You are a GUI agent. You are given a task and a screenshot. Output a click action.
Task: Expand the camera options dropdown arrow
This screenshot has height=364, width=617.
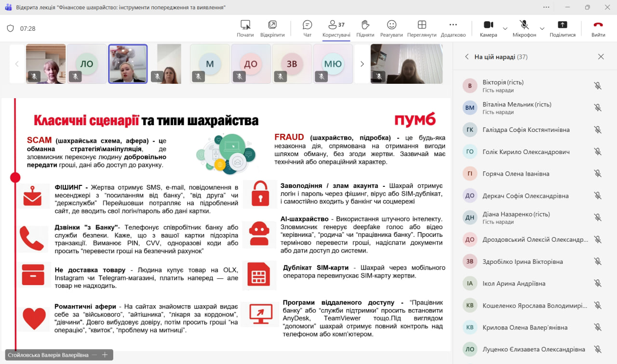(505, 29)
